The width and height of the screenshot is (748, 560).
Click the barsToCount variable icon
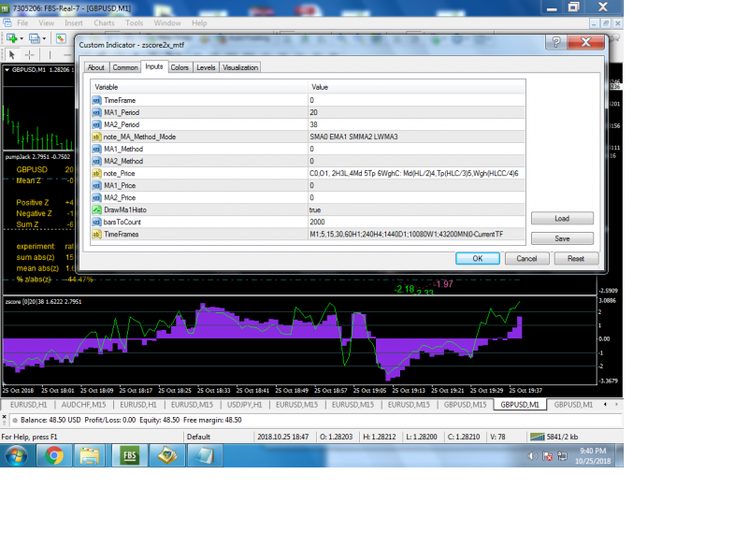coord(97,222)
